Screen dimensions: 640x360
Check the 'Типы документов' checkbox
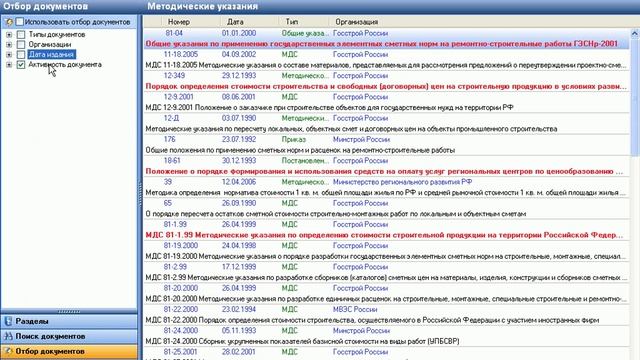point(21,35)
